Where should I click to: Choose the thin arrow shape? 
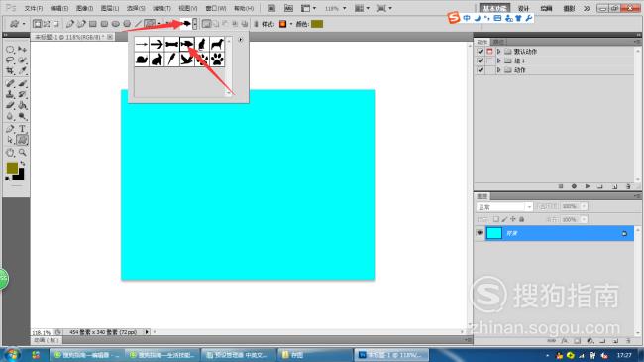[142, 44]
